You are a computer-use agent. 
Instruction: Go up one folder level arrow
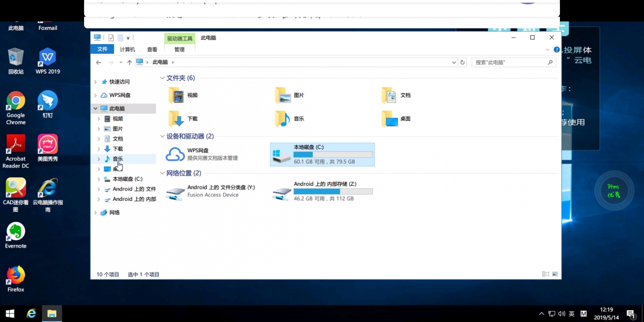129,62
